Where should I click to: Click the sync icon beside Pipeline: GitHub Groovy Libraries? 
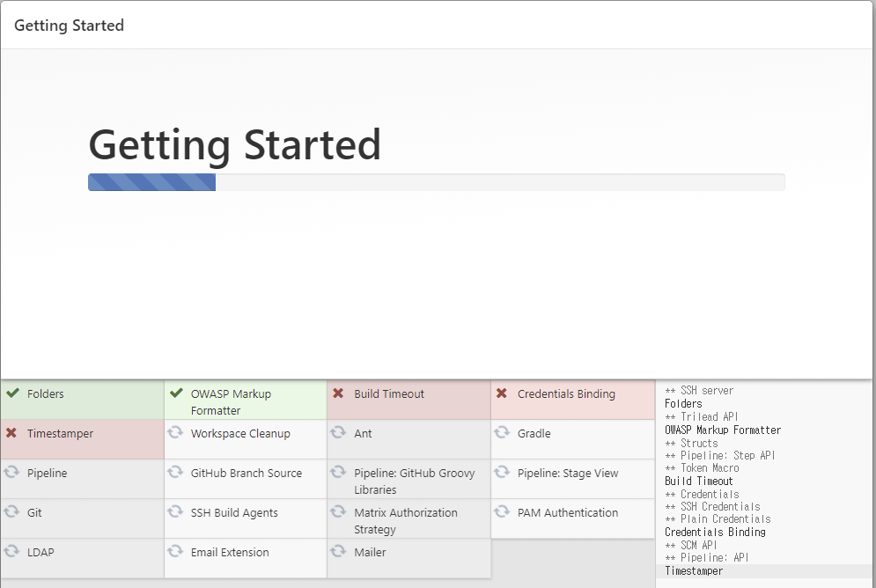pyautogui.click(x=338, y=472)
